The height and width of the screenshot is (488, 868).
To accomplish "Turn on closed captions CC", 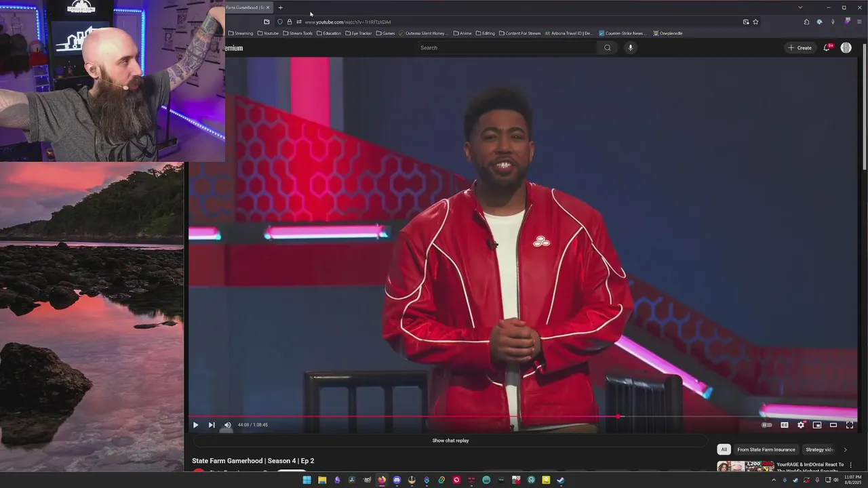I will point(785,425).
